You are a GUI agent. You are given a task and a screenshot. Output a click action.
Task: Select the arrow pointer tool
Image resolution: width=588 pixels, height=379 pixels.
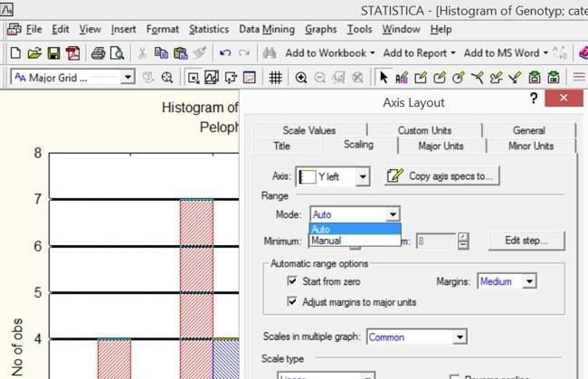[384, 78]
